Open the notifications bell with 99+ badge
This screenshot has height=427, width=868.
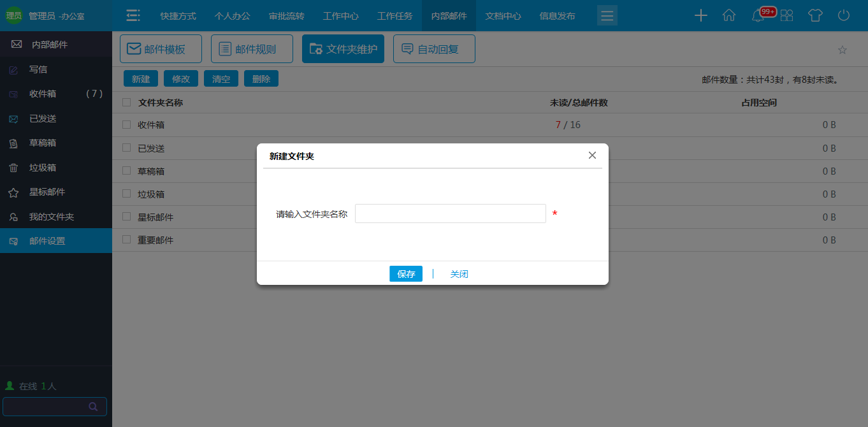click(x=758, y=15)
